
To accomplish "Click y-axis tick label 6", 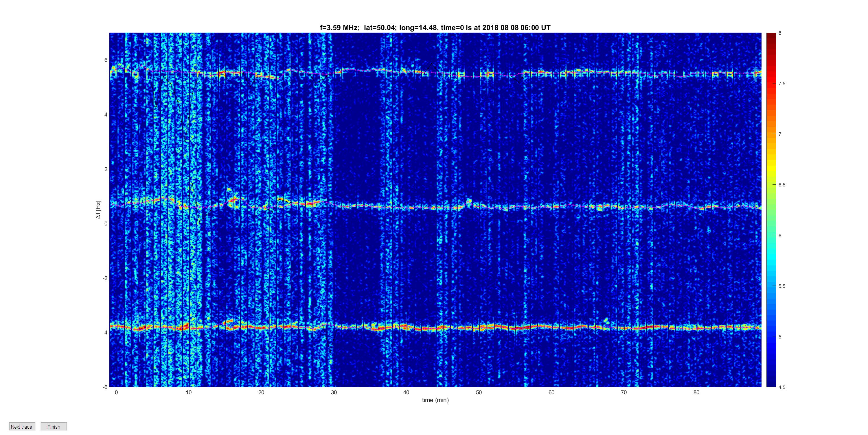I will [106, 60].
